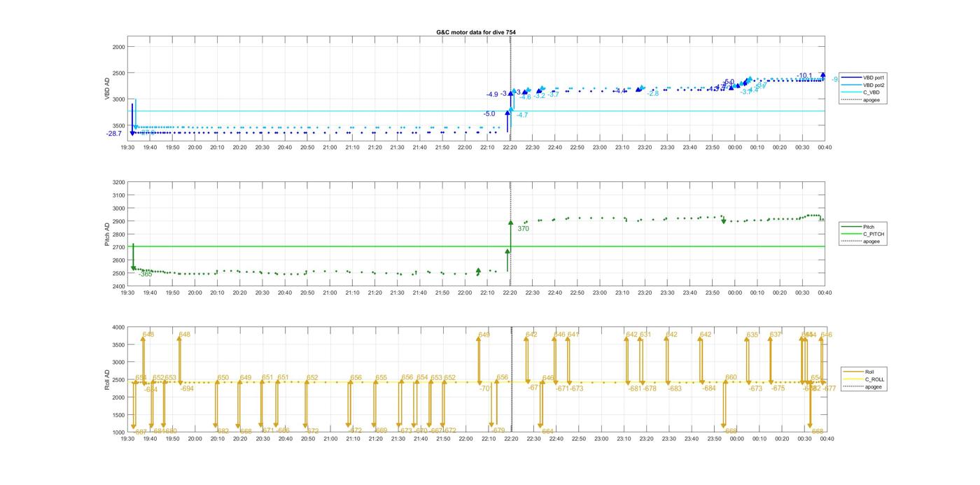Screen dimensions: 980x485
Task: Click the -669 roll label
Action: 380,431
